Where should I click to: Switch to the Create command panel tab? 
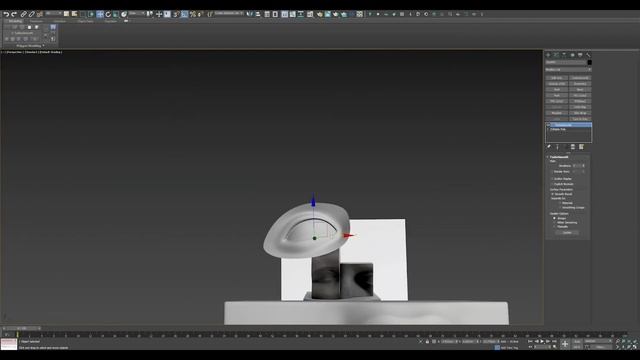tap(548, 55)
